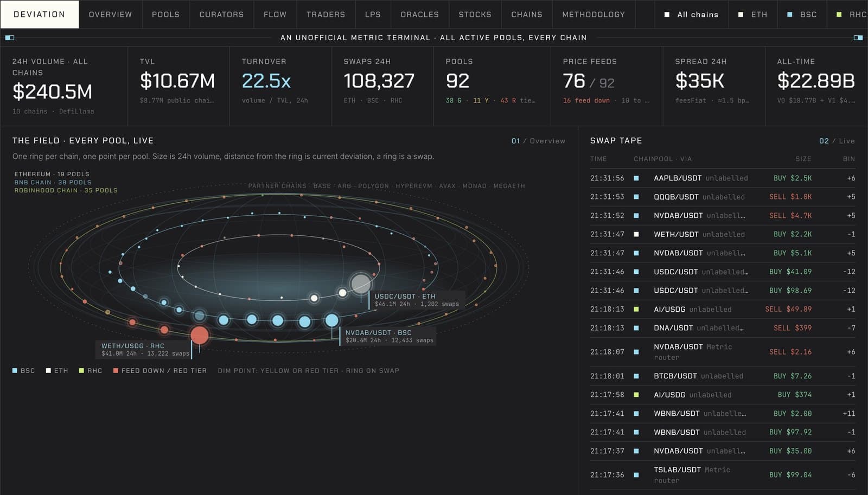
Task: Switch to the Methodology tab
Action: point(593,15)
